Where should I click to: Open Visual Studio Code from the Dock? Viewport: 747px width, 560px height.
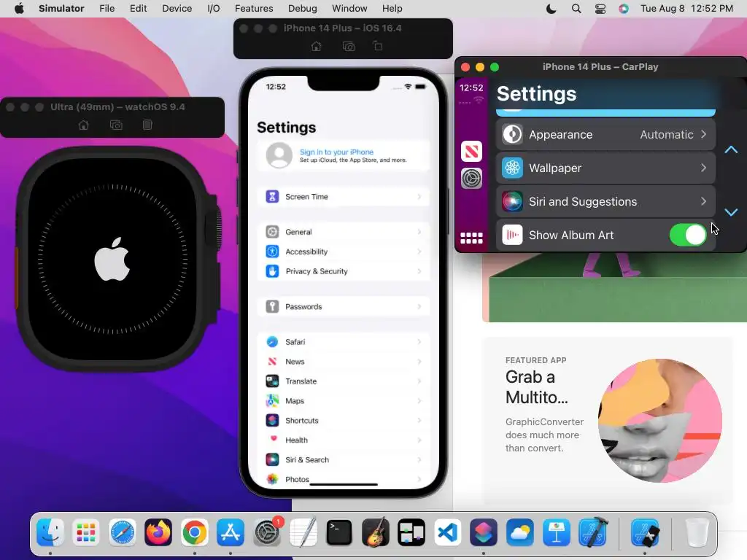[447, 532]
